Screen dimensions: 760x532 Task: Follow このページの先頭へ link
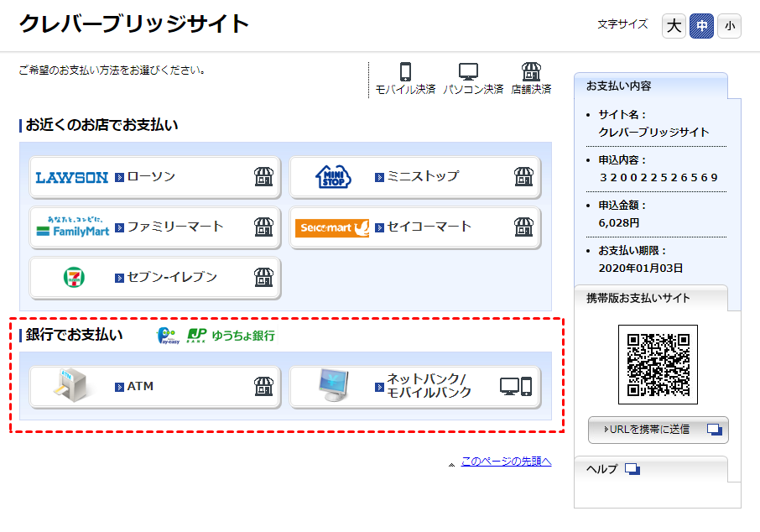pyautogui.click(x=506, y=462)
